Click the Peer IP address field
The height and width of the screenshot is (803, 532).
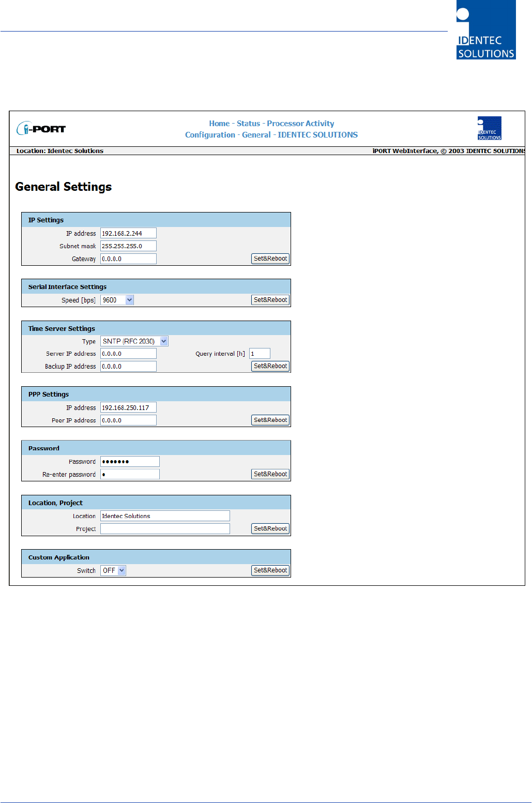tap(128, 420)
